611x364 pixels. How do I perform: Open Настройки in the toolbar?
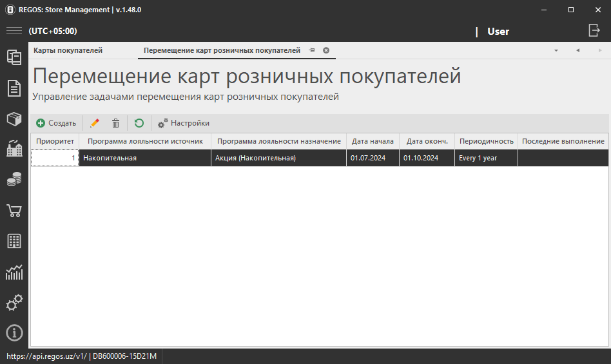tap(184, 123)
